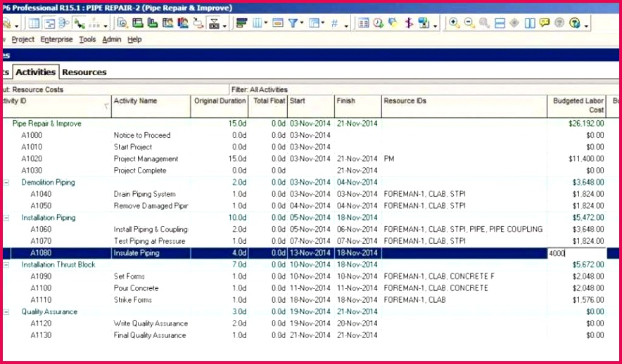Collapse the Installation Thrust Block group
This screenshot has height=364, width=622.
tap(6, 265)
